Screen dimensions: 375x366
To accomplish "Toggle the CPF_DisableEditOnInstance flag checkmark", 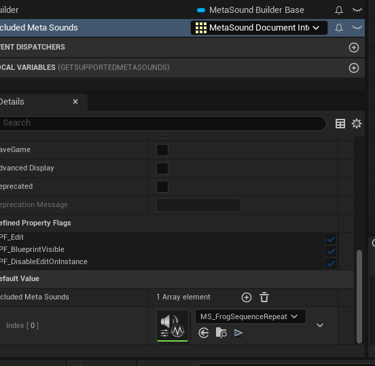I will [331, 263].
